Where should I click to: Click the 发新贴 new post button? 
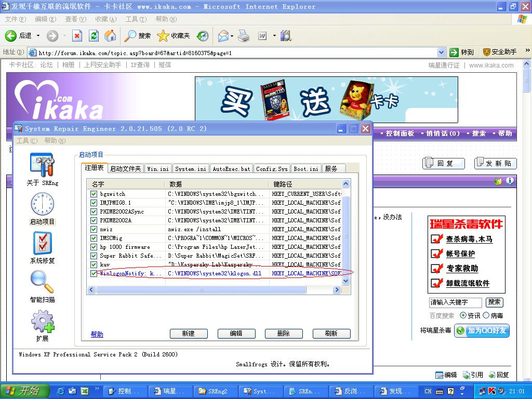tap(495, 163)
